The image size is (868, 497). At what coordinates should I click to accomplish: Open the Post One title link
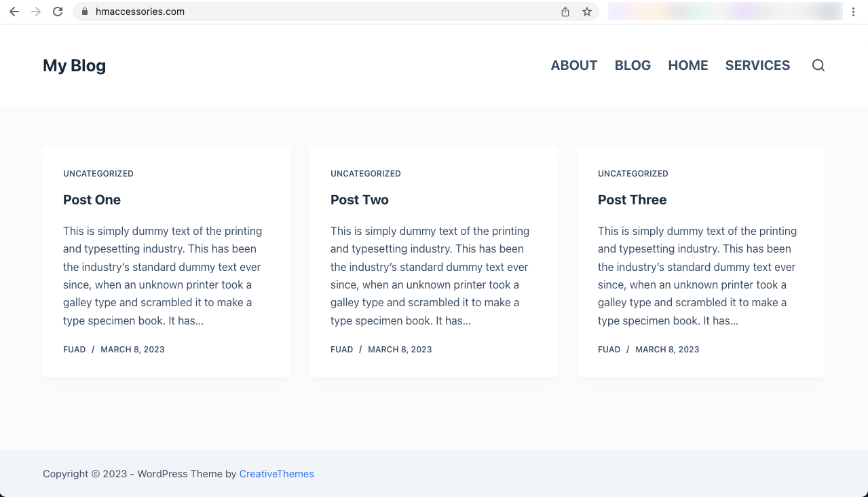pyautogui.click(x=92, y=200)
